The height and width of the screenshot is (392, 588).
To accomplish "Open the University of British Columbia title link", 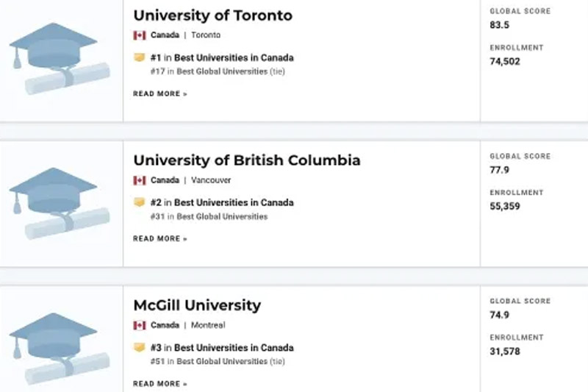I will pyautogui.click(x=247, y=160).
